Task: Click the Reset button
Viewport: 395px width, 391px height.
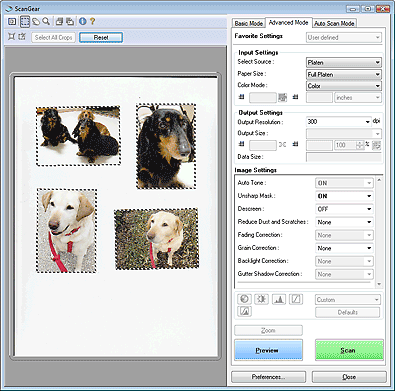Action: click(x=101, y=37)
